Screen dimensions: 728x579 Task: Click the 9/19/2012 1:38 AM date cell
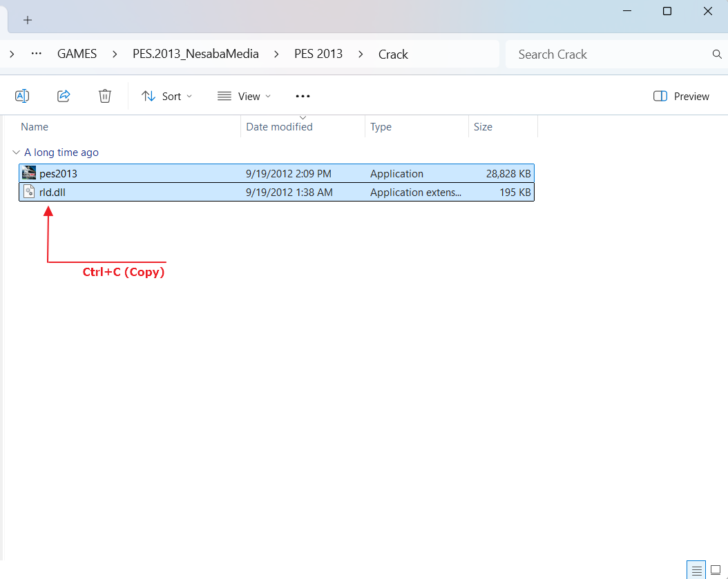click(289, 192)
